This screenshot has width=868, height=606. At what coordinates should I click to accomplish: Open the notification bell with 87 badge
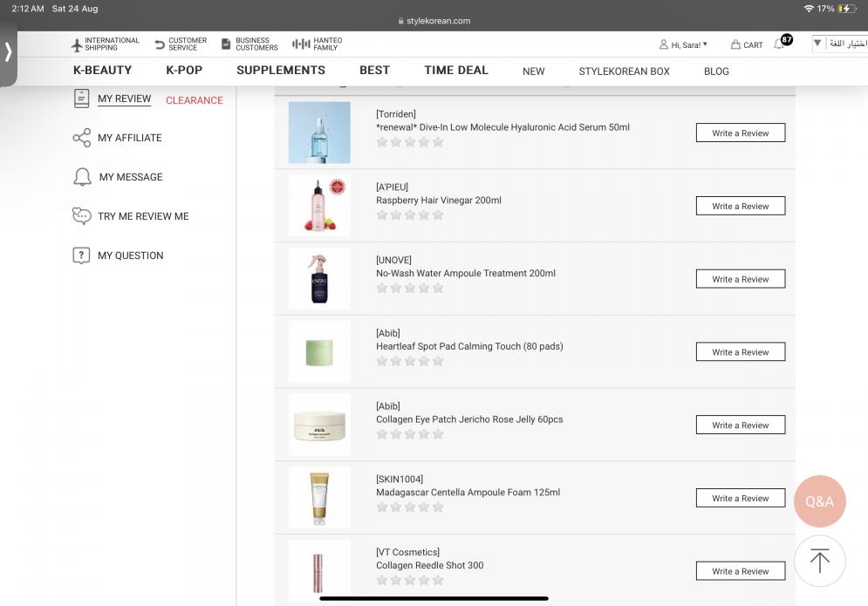pyautogui.click(x=782, y=44)
